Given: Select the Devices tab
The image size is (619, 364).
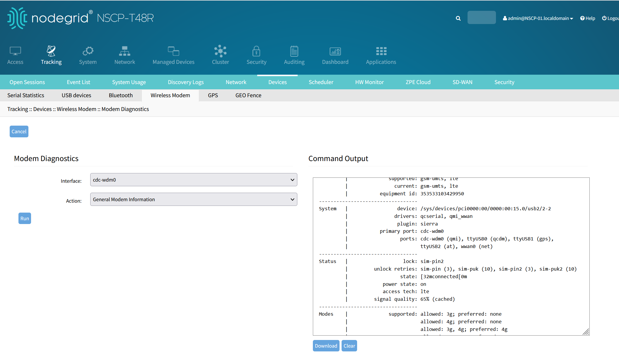Looking at the screenshot, I should [277, 82].
